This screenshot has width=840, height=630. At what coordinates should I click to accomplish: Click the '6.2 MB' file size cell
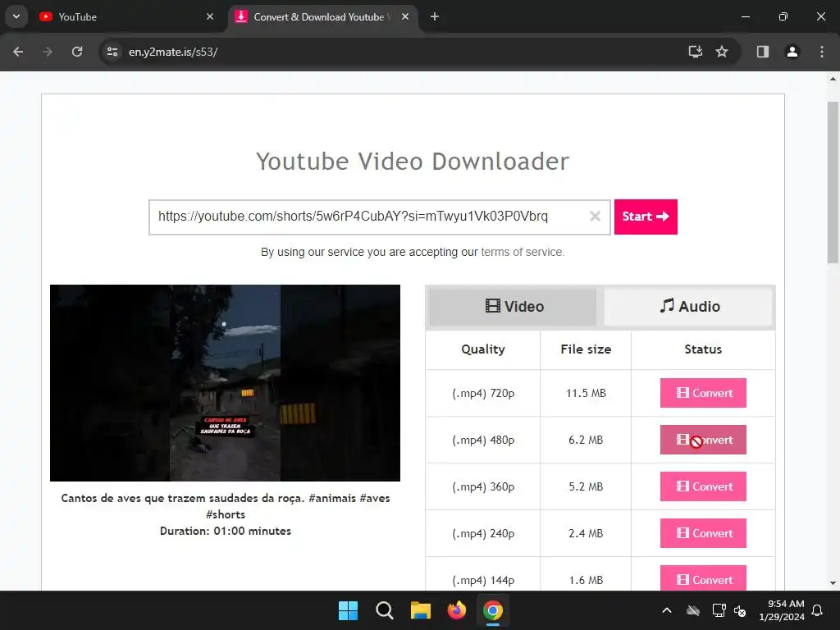click(x=586, y=440)
